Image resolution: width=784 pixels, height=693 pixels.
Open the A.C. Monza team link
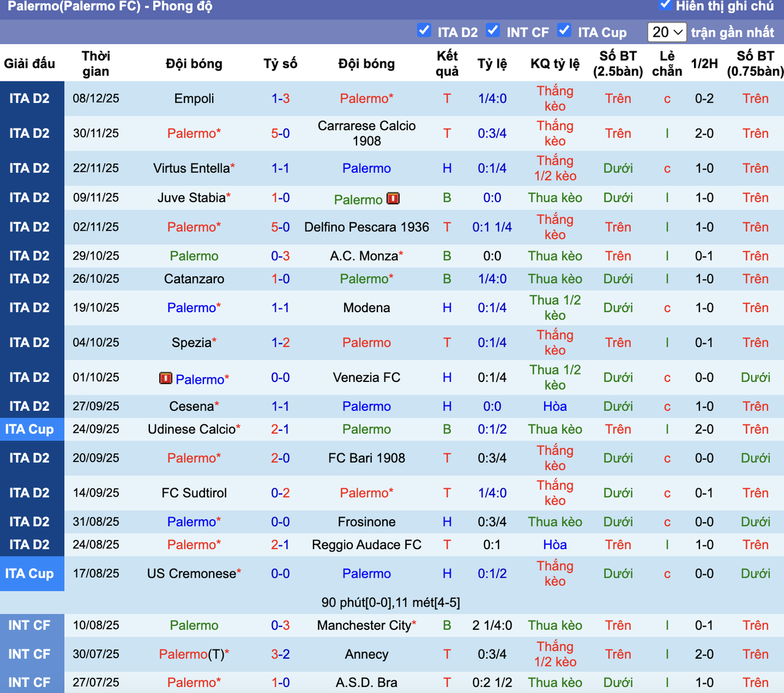pos(364,256)
